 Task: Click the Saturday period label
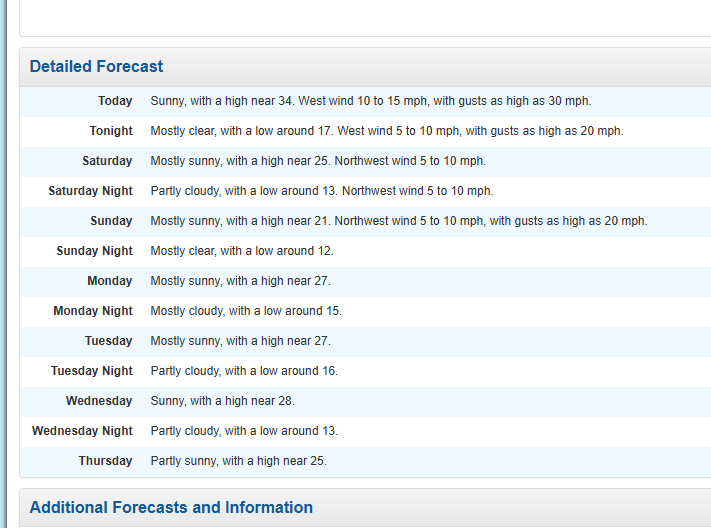point(107,161)
